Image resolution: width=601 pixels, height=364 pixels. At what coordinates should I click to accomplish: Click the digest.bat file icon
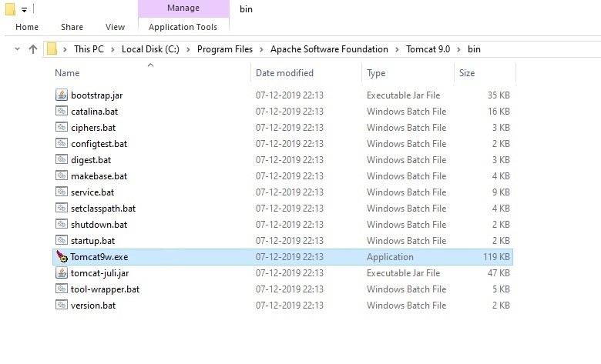pos(62,159)
